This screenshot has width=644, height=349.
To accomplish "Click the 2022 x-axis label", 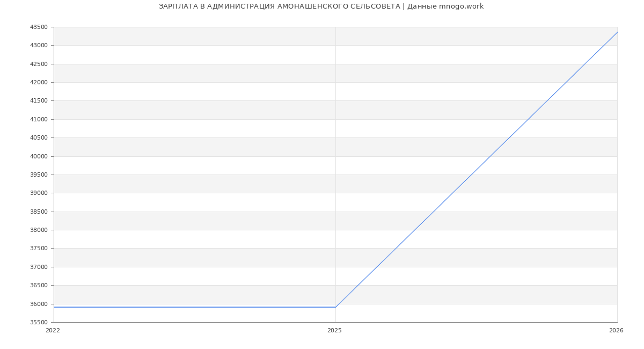I will (x=53, y=331).
